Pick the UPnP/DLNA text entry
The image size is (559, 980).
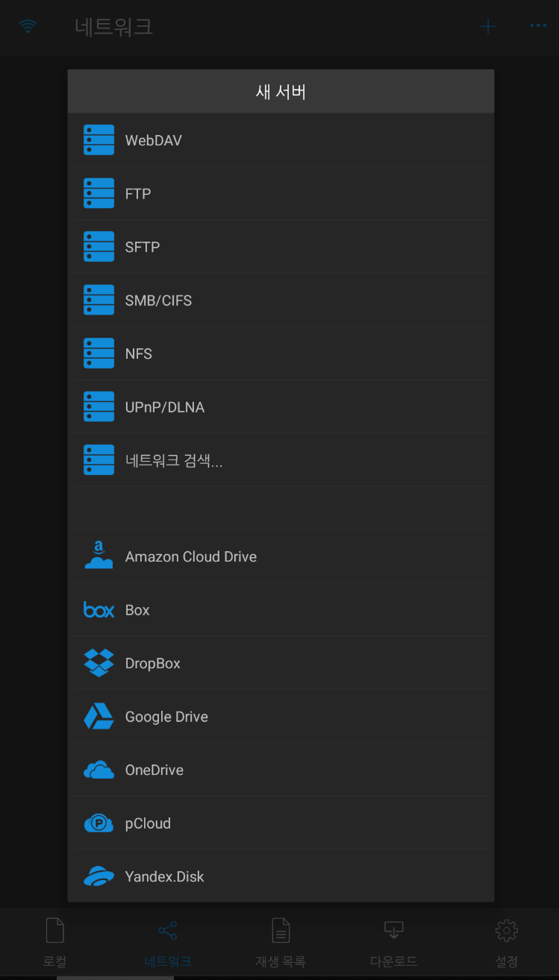[165, 407]
